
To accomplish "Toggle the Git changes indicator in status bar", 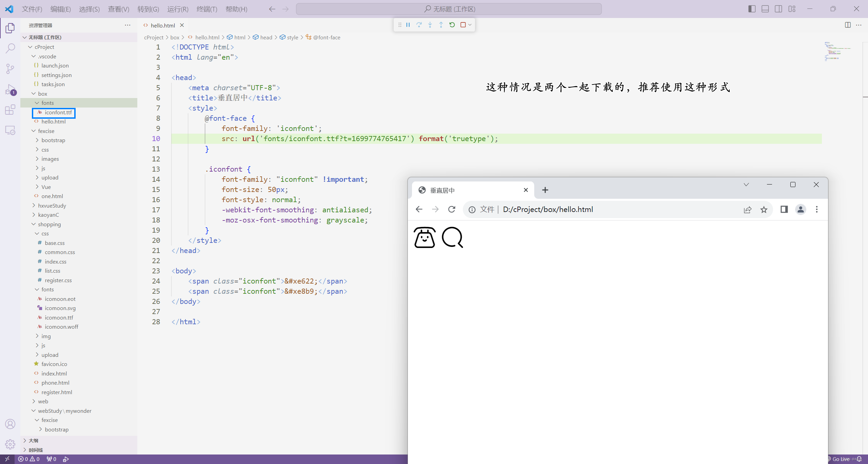I will pos(51,459).
